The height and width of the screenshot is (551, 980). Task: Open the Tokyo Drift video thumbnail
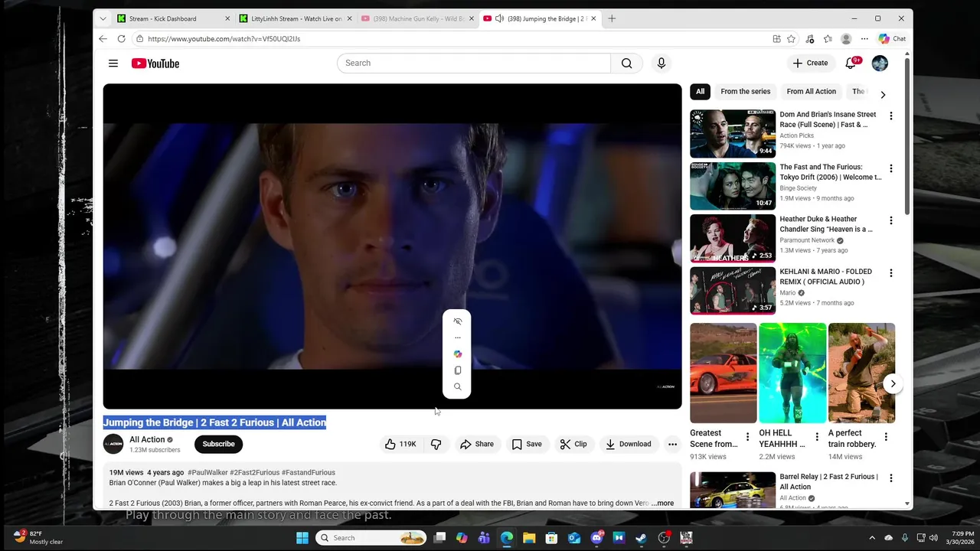[x=733, y=186]
